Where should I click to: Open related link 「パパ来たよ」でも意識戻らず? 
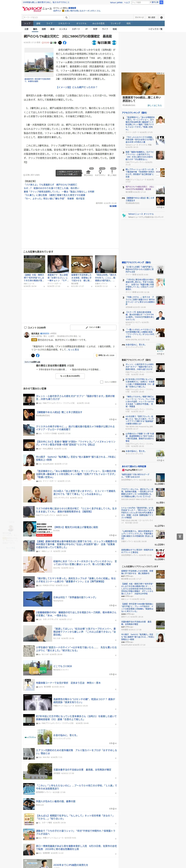(50, 185)
